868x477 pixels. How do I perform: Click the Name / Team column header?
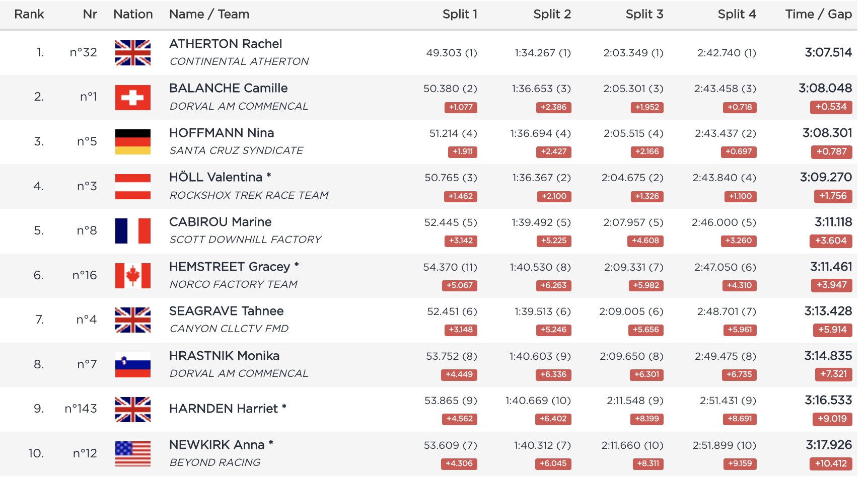(209, 14)
